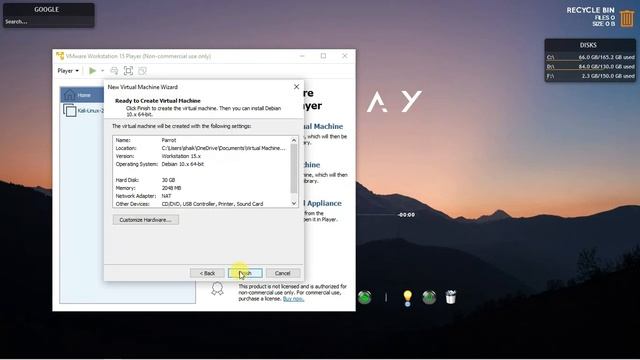Image resolution: width=640 pixels, height=360 pixels.
Task: Click the white trash bin dock icon
Action: [x=451, y=297]
